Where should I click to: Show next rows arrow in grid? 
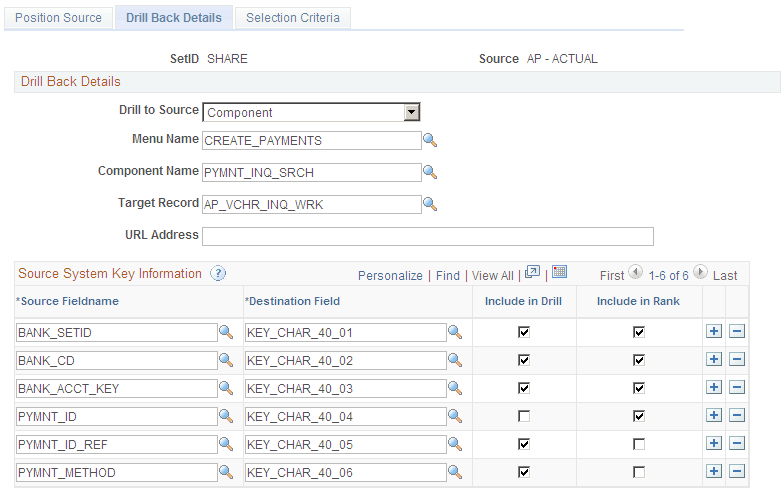(x=700, y=272)
